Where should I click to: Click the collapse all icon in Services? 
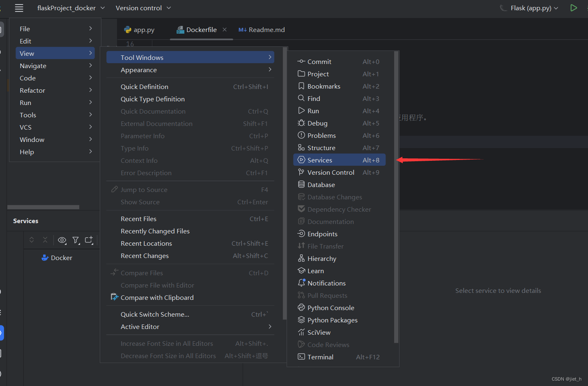click(x=45, y=240)
